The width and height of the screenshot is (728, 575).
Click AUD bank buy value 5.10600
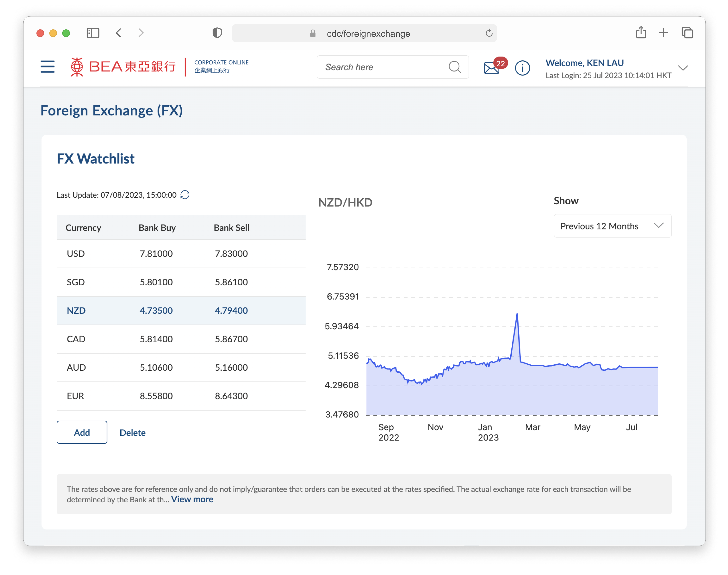click(x=156, y=367)
